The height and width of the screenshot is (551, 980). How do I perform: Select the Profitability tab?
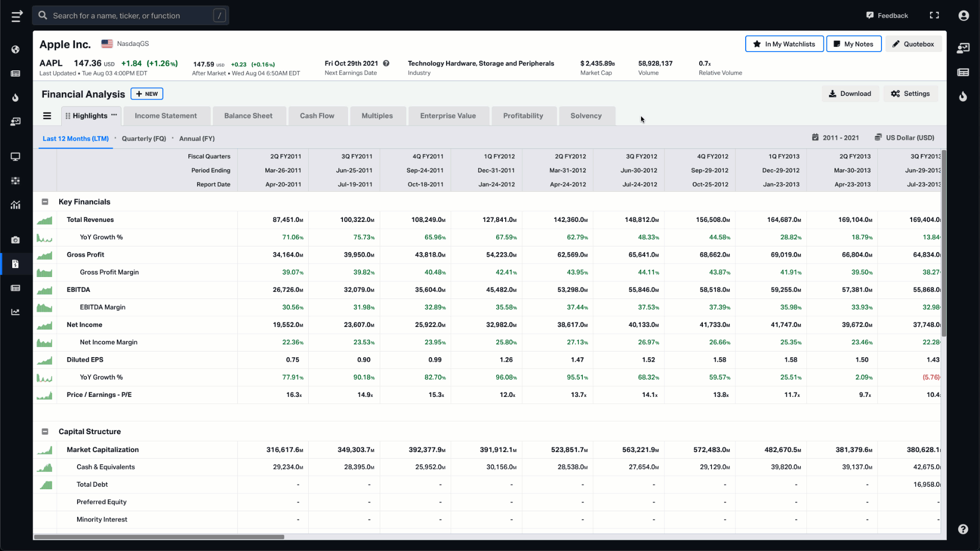click(x=523, y=116)
